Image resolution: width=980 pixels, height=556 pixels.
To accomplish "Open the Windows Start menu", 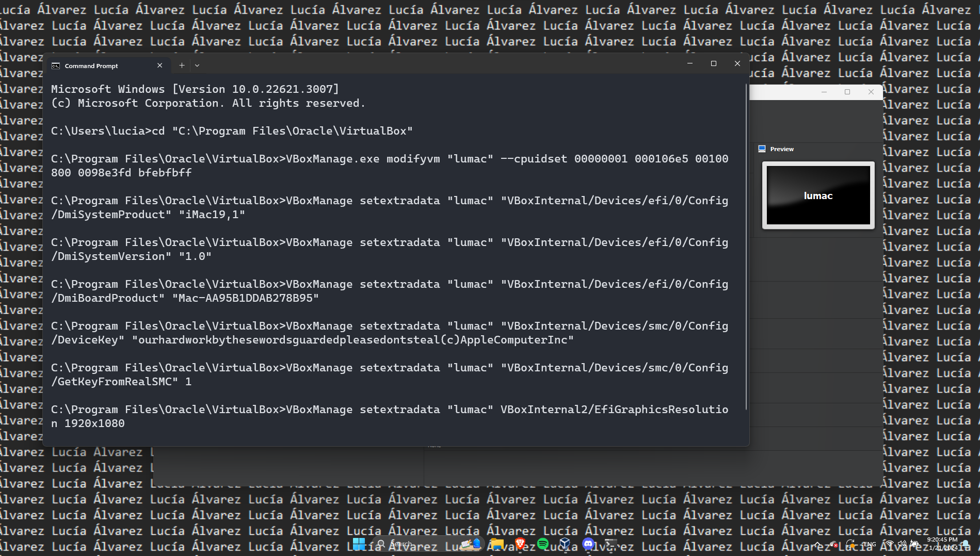I will tap(359, 544).
